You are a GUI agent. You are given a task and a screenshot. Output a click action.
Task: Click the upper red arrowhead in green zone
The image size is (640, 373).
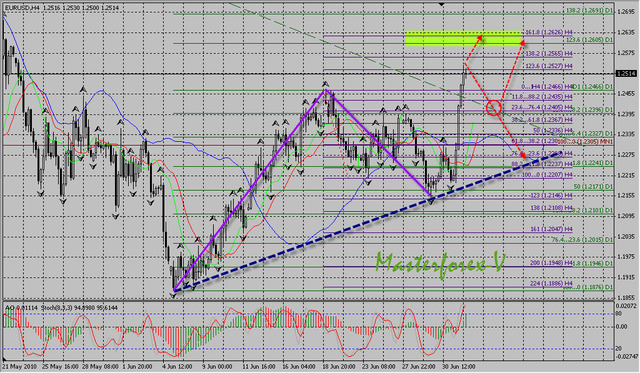[480, 38]
